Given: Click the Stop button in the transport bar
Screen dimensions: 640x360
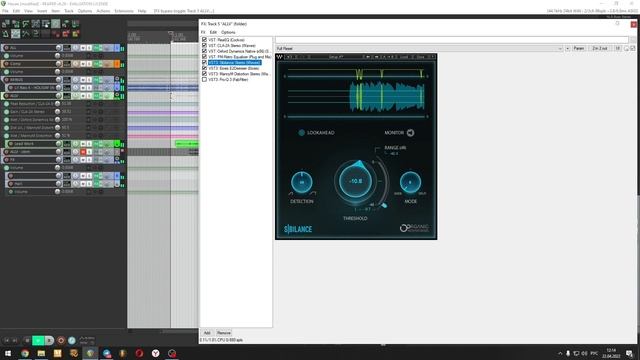Looking at the screenshot, I should point(27,340).
